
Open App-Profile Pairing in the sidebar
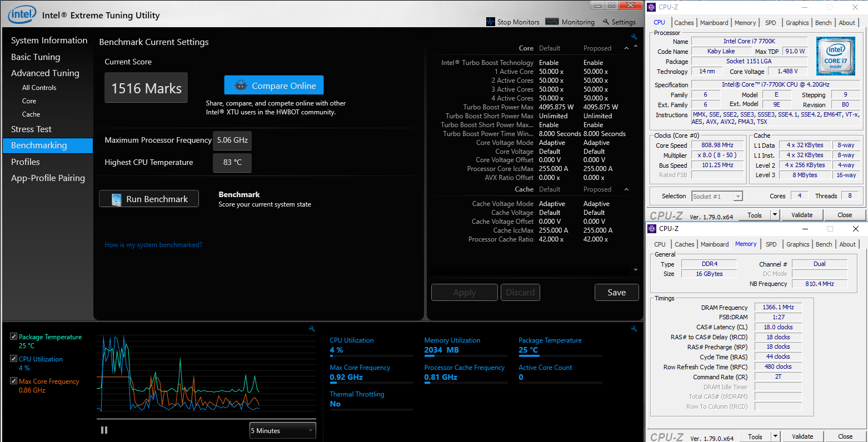click(48, 178)
